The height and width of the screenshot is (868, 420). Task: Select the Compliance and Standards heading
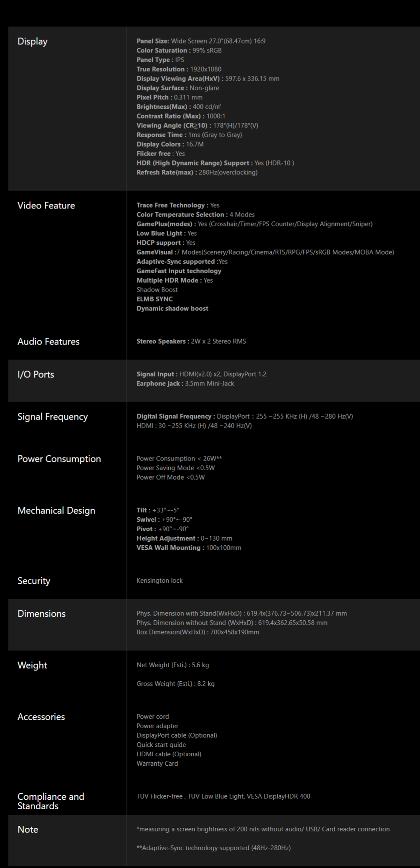51,801
